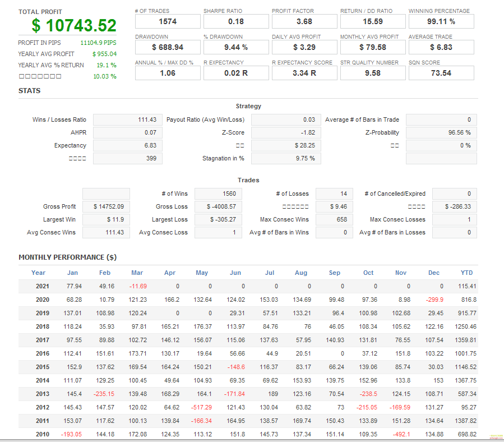The width and height of the screenshot is (504, 442).
Task: Select the Largest Loss field $ -305.27
Action: 218,219
